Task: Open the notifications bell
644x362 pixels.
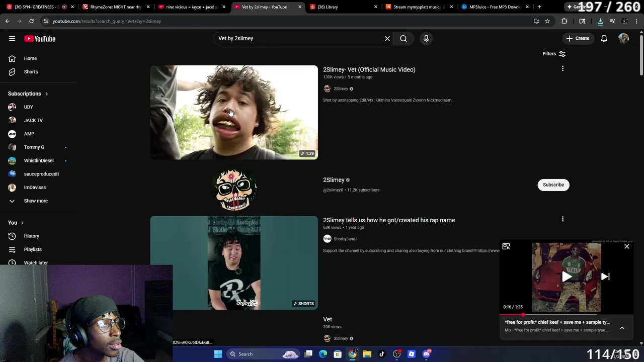Action: point(604,38)
